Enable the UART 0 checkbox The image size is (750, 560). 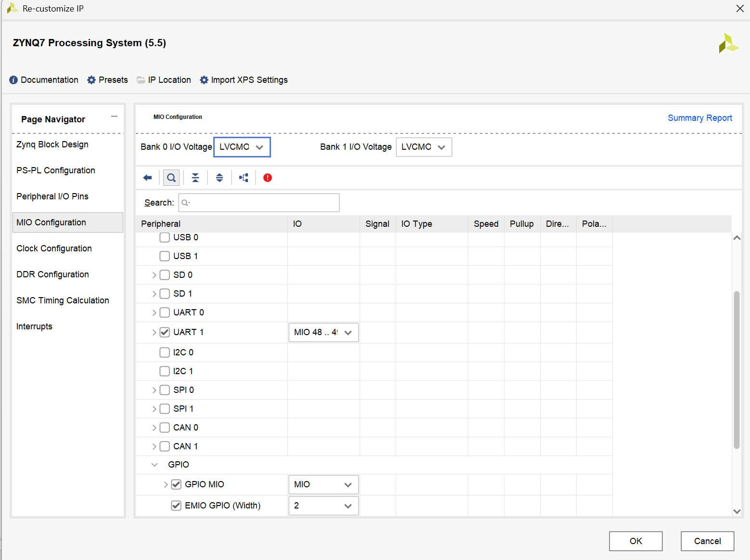(x=165, y=313)
